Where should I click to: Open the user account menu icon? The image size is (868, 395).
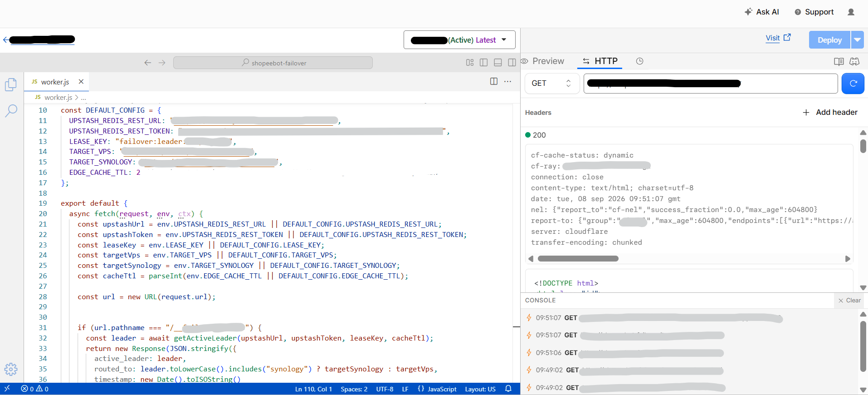point(851,12)
